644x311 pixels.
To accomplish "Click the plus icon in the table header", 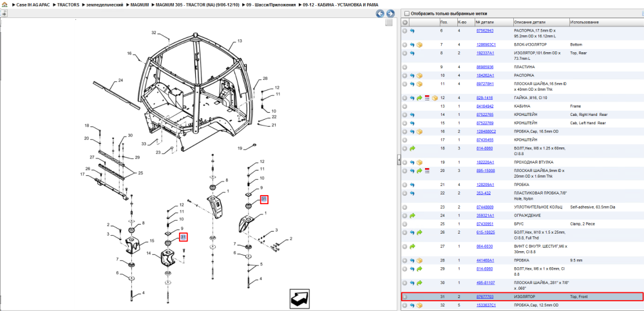I will [x=404, y=22].
